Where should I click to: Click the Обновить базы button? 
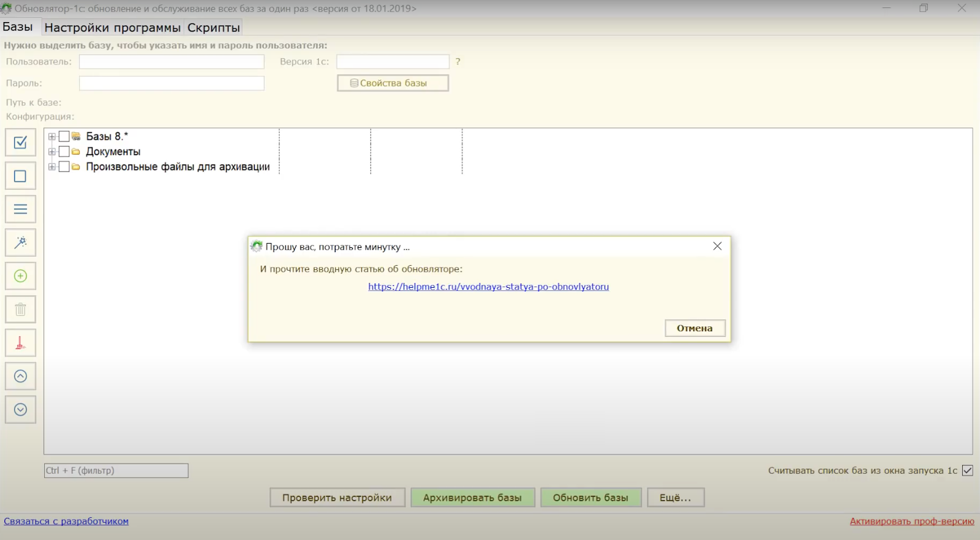pyautogui.click(x=590, y=498)
